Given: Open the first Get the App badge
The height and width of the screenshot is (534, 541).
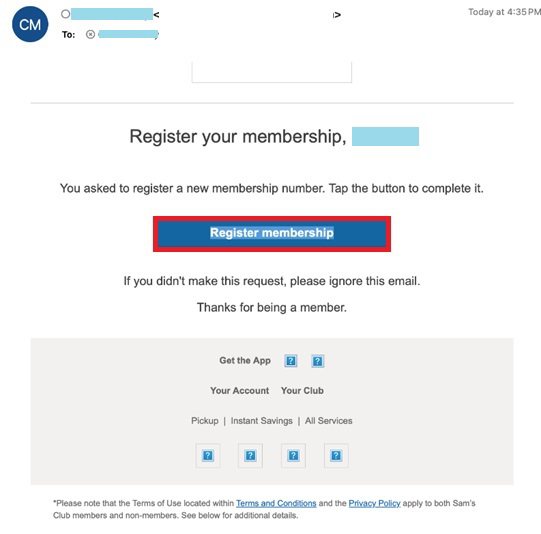Looking at the screenshot, I should pyautogui.click(x=291, y=361).
